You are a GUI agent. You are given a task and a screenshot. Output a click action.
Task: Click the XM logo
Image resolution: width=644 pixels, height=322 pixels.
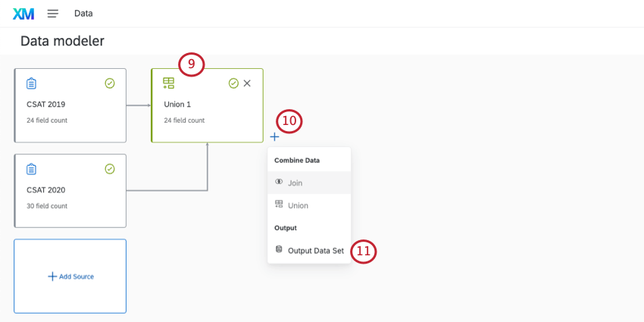(x=23, y=14)
